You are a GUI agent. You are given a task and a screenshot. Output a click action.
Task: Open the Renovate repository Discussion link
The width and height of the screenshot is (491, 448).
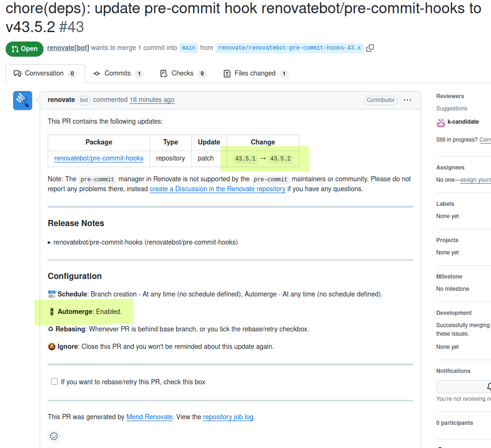tap(217, 189)
